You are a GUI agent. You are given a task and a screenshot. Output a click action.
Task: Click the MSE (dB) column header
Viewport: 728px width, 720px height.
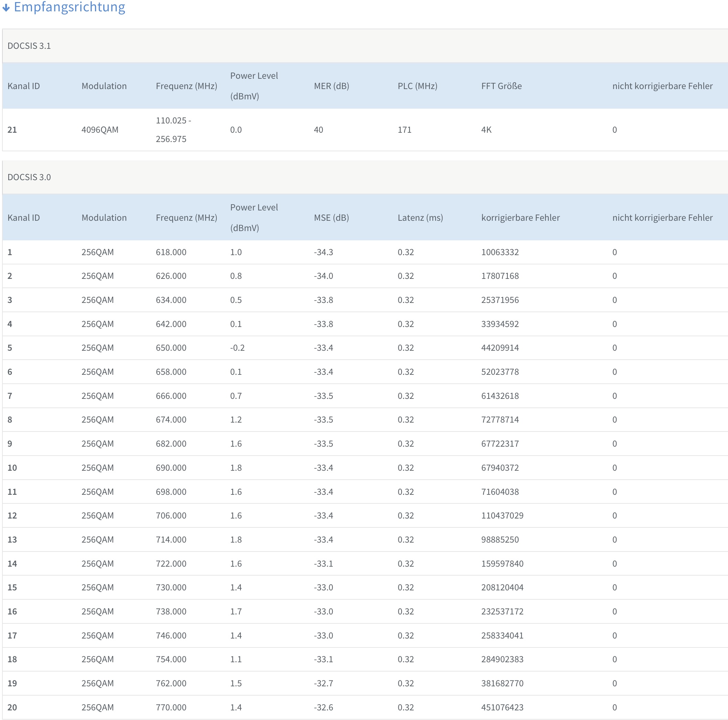tap(331, 218)
